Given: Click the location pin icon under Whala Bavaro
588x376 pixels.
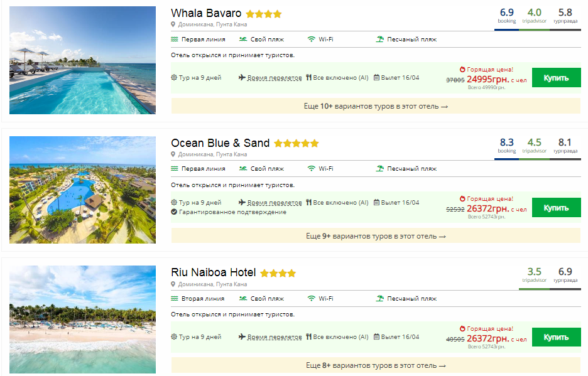Looking at the screenshot, I should coord(173,24).
